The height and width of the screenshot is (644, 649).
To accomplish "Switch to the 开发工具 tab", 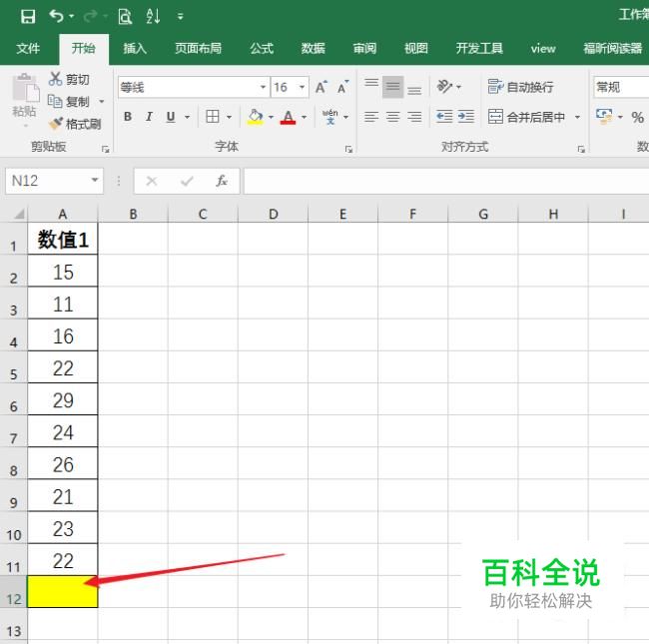I will point(479,48).
